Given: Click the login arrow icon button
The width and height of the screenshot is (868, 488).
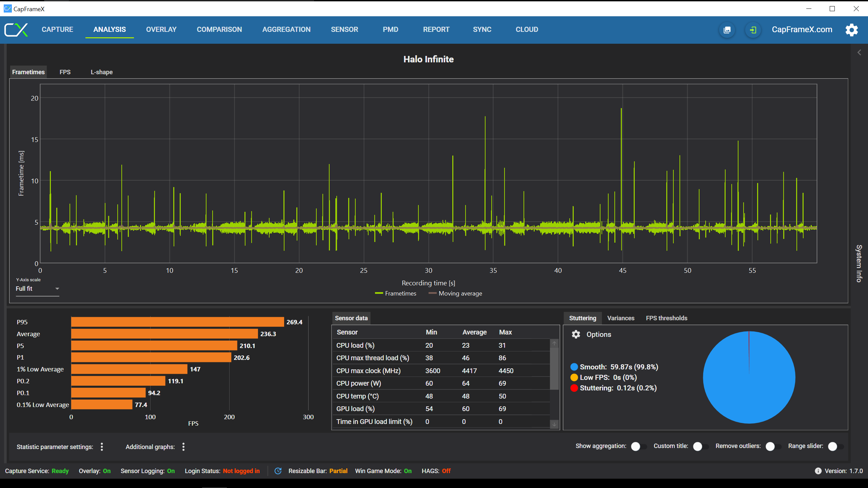Looking at the screenshot, I should [x=753, y=30].
